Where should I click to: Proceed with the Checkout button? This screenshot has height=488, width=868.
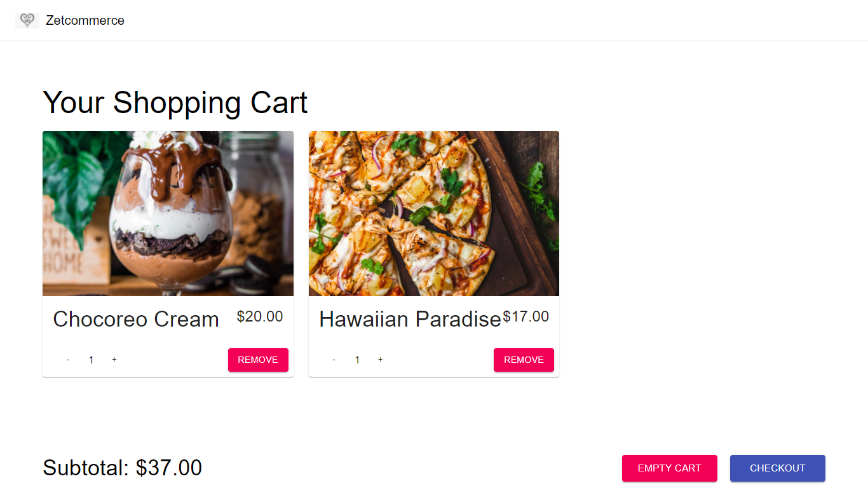[x=777, y=468]
